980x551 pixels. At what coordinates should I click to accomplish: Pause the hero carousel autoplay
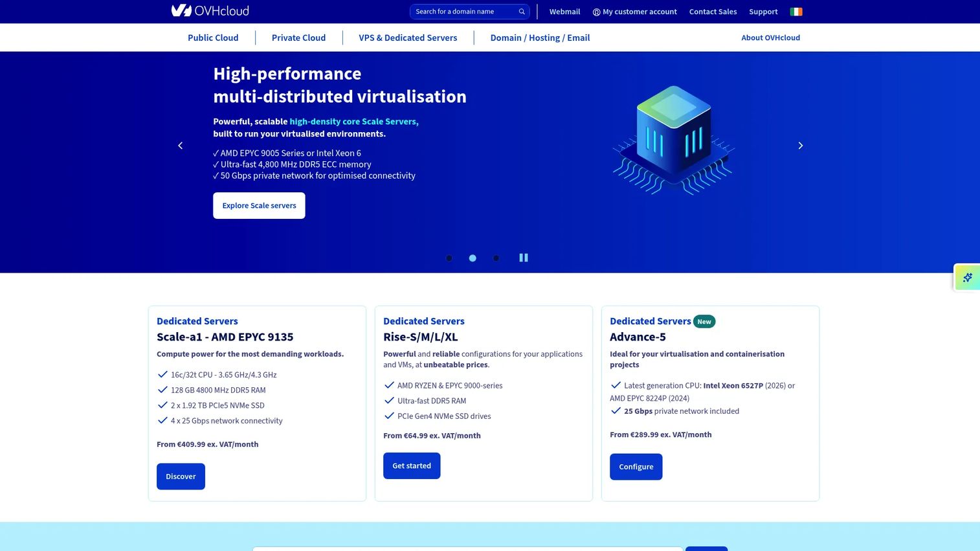coord(524,258)
